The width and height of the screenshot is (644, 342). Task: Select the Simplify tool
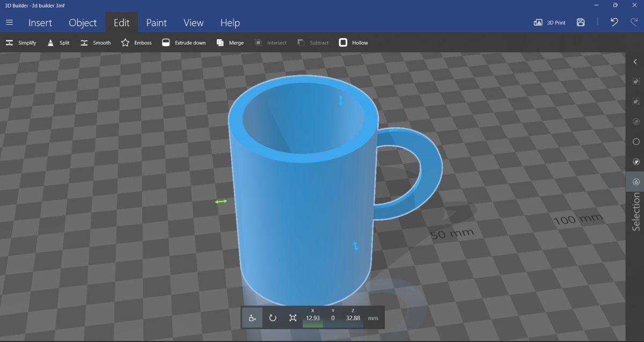click(x=20, y=42)
